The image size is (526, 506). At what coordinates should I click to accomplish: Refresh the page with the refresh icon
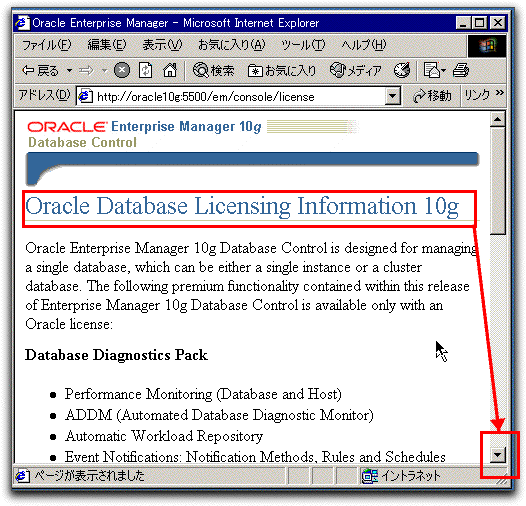point(146,71)
